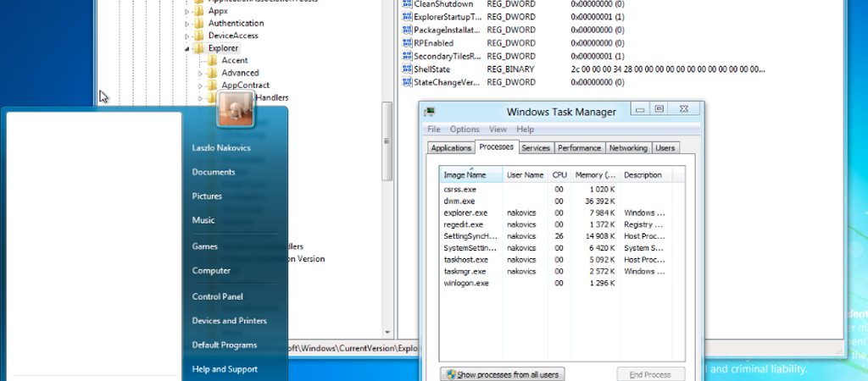
Task: Select the explorer.exe process row
Action: [562, 213]
